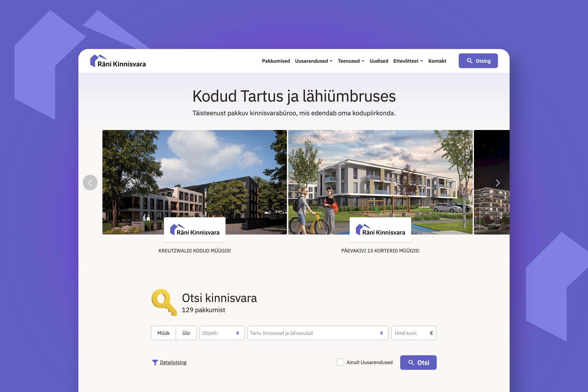Expand Tartu linnaosad ja lähiasulad dropdown
This screenshot has width=588, height=392.
(x=318, y=333)
